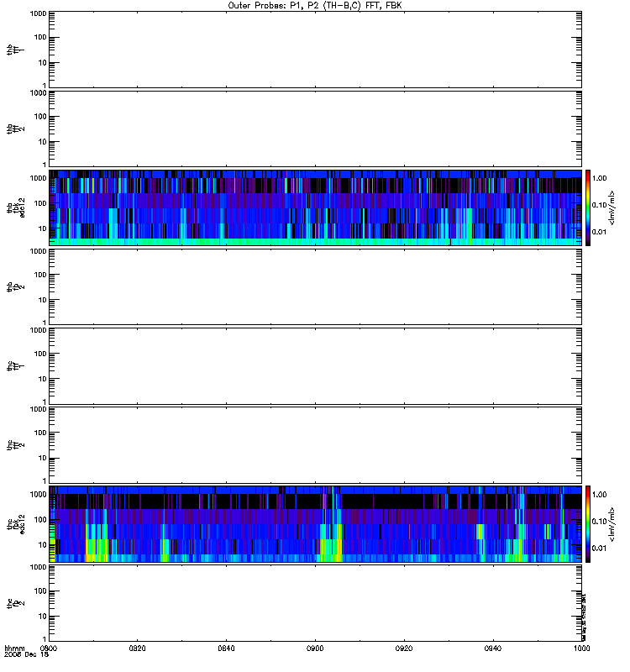Click the <|mV/m|> unit label beside thc colorbar

pos(612,524)
